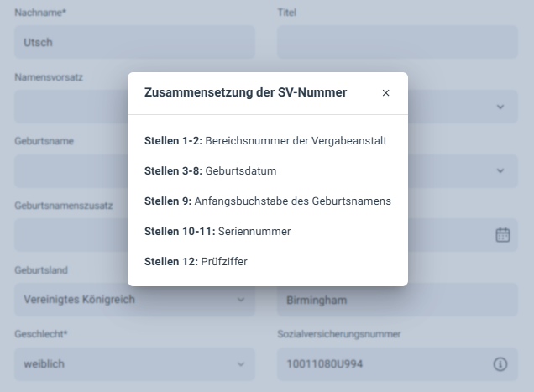Click the Stellen 10-11 Seriennummer line
534x392 pixels.
tap(217, 232)
